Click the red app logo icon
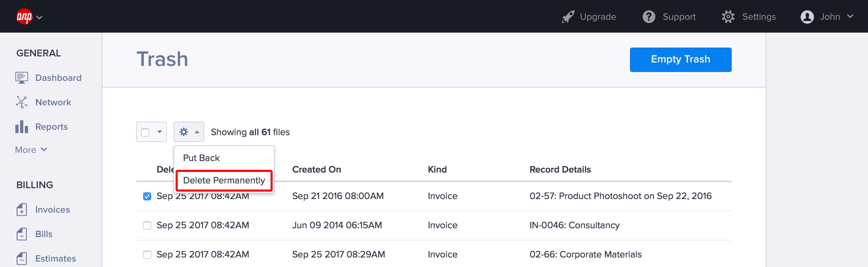This screenshot has width=868, height=267. coord(24,16)
